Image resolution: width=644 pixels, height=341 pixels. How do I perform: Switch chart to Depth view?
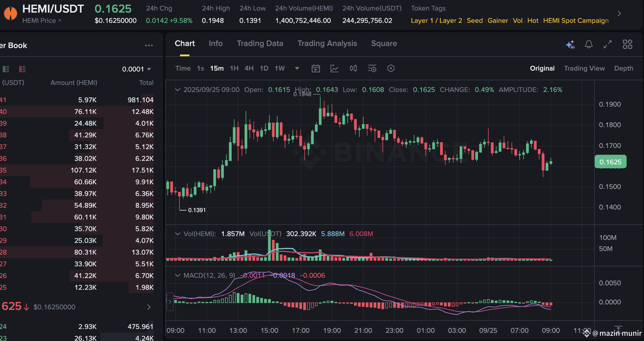(x=624, y=69)
